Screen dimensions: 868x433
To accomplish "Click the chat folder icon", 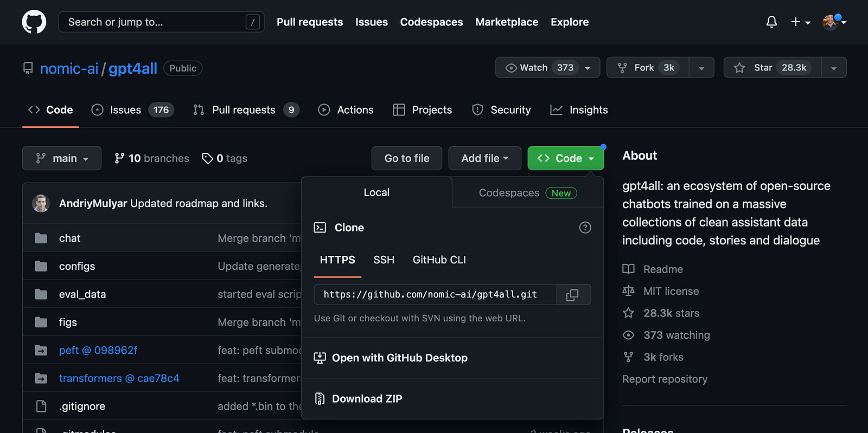I will [x=41, y=238].
